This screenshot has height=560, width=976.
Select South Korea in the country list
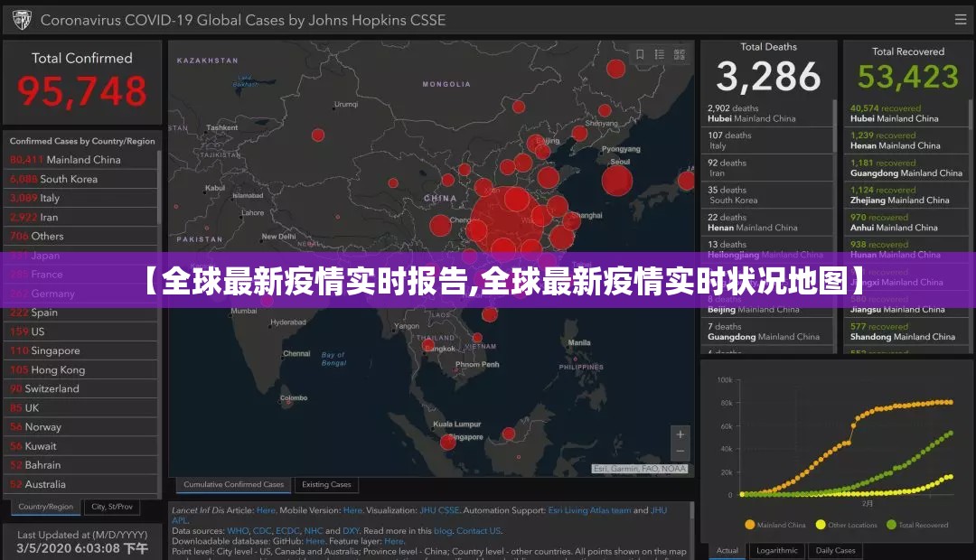click(x=68, y=179)
